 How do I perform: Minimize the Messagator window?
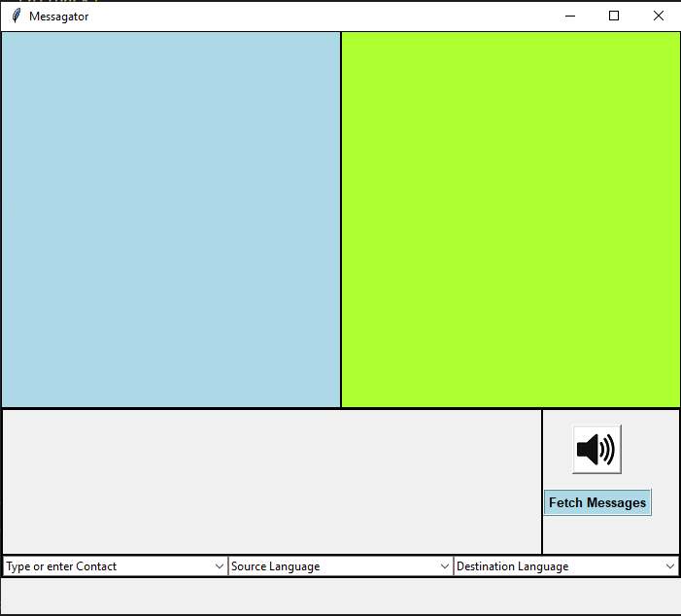pyautogui.click(x=570, y=17)
